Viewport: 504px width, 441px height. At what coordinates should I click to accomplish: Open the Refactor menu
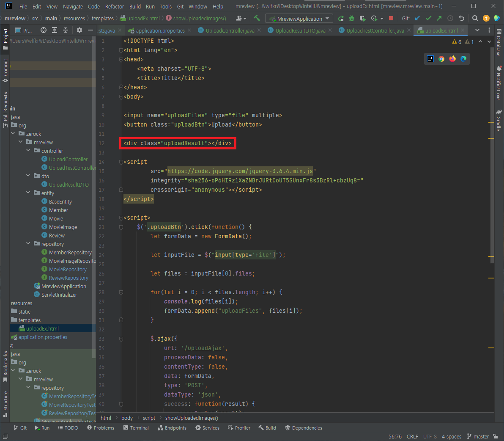[x=115, y=6]
